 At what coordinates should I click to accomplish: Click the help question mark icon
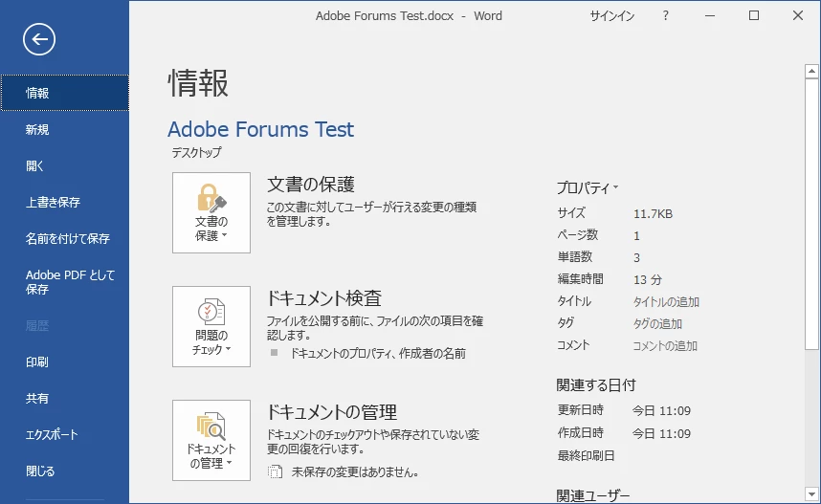[x=665, y=15]
